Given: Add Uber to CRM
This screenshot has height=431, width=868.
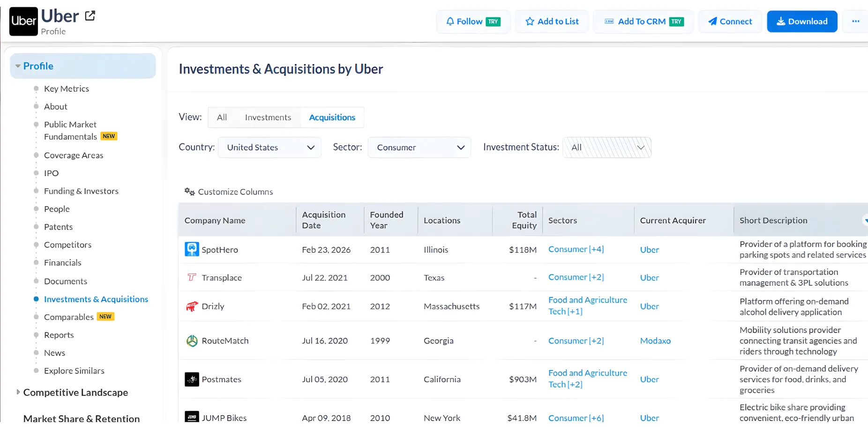Looking at the screenshot, I should click(644, 22).
